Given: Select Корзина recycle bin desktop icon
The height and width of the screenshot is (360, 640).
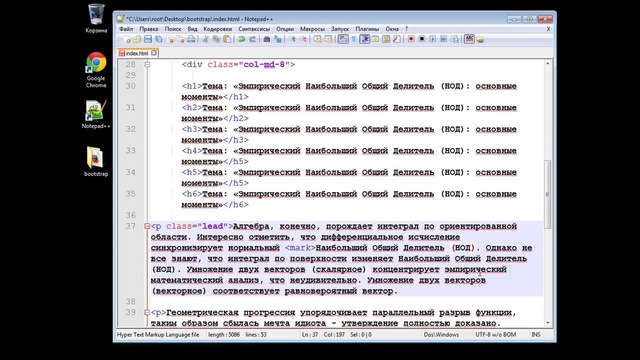Looking at the screenshot, I should (x=96, y=19).
